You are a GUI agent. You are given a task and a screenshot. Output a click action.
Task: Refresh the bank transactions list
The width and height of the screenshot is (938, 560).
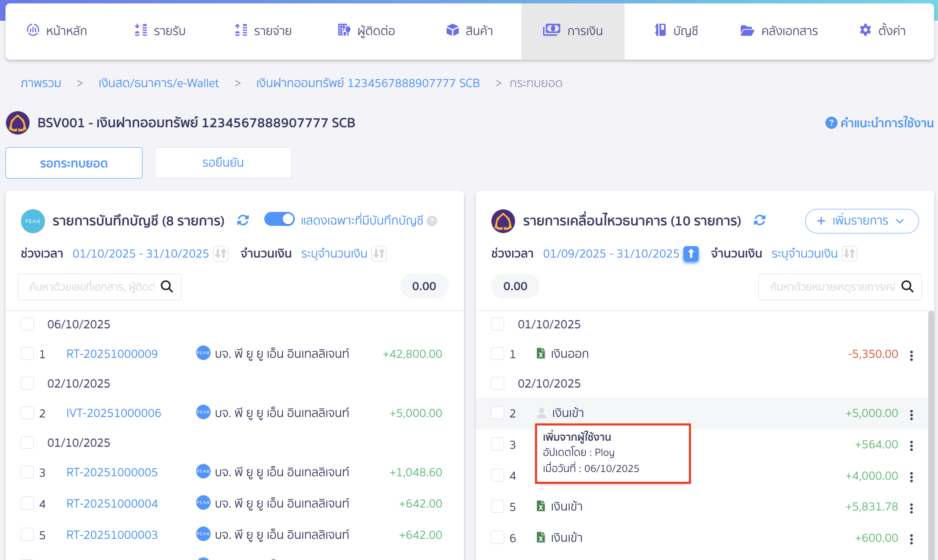(x=760, y=220)
